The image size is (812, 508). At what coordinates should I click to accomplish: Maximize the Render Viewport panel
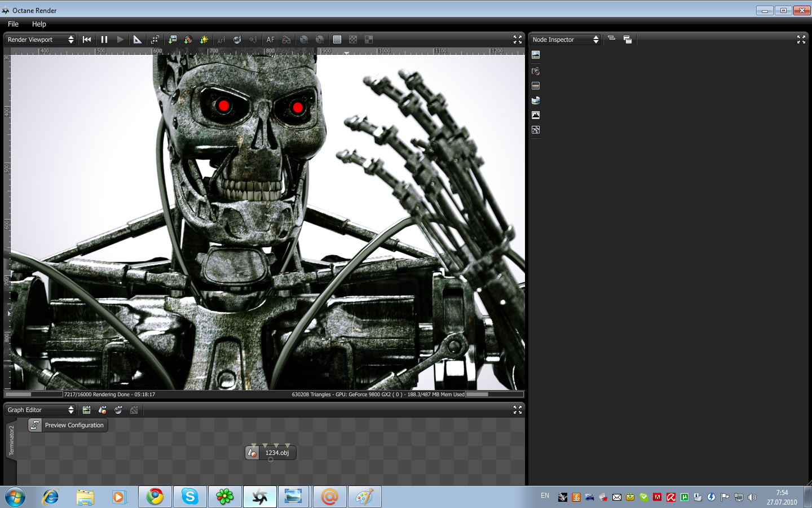(x=518, y=40)
